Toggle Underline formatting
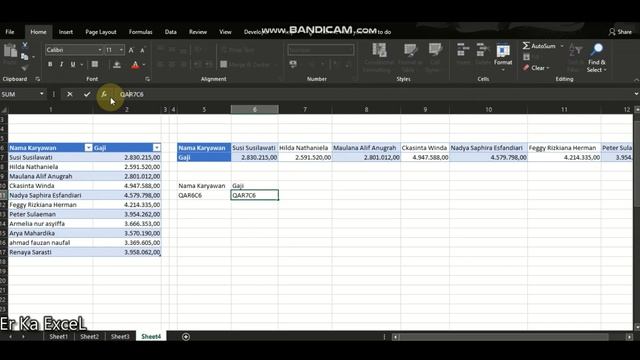This screenshot has width=640, height=360. point(73,64)
